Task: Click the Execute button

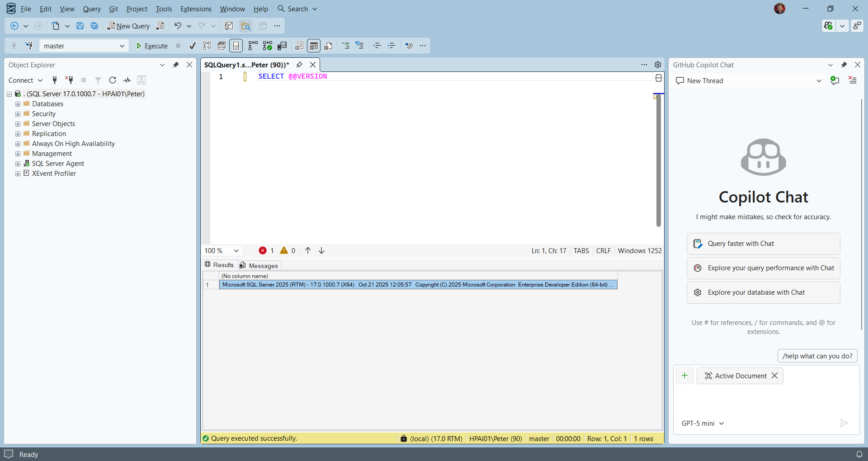Action: coord(152,46)
